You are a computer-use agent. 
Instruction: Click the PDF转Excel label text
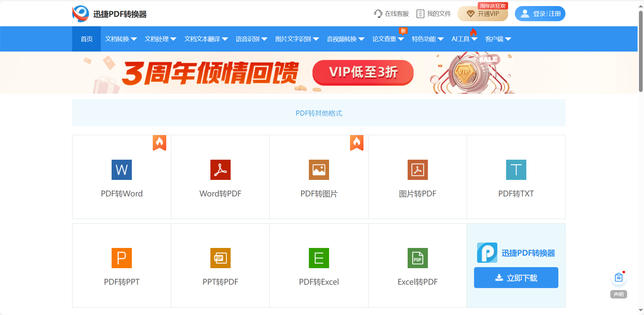319,282
